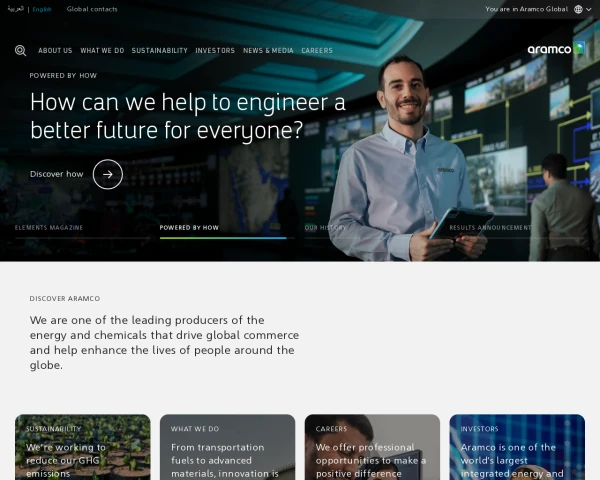The width and height of the screenshot is (600, 480).
Task: Select English language option
Action: [x=42, y=9]
